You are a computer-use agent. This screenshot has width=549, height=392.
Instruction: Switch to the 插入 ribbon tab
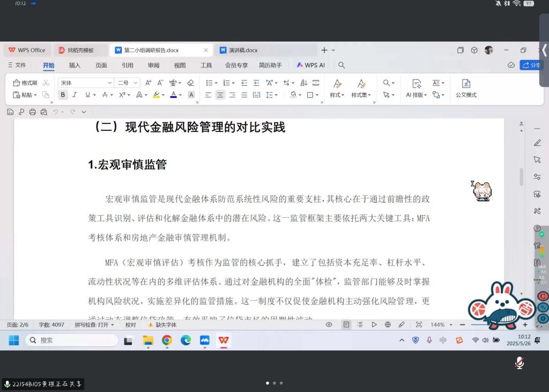click(75, 65)
